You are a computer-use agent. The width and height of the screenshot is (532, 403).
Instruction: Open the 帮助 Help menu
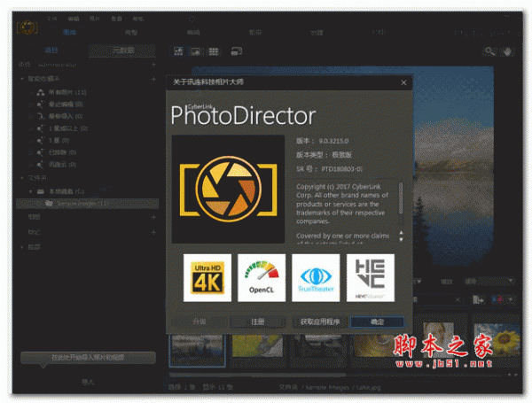[x=137, y=19]
